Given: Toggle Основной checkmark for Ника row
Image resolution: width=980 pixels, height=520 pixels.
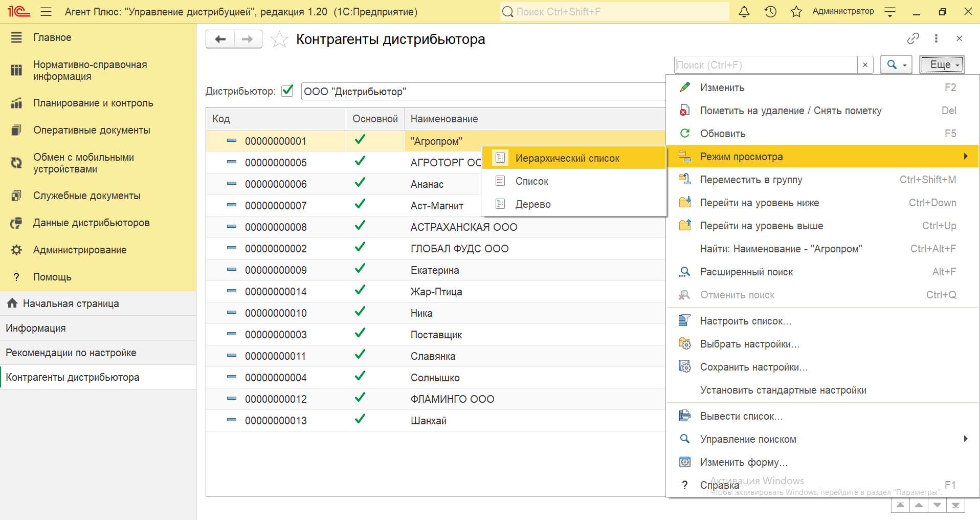Looking at the screenshot, I should point(360,312).
